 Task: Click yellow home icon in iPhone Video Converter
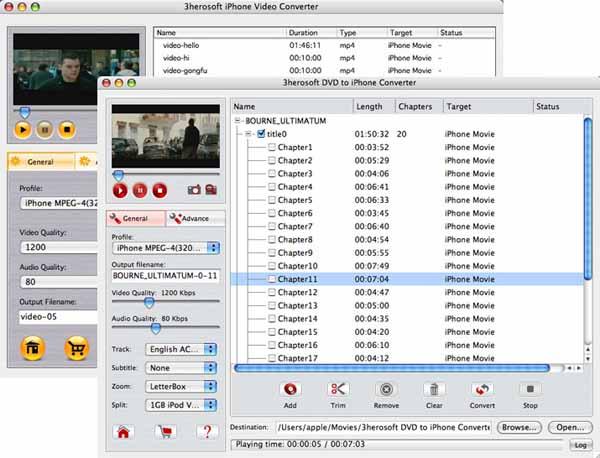[33, 348]
